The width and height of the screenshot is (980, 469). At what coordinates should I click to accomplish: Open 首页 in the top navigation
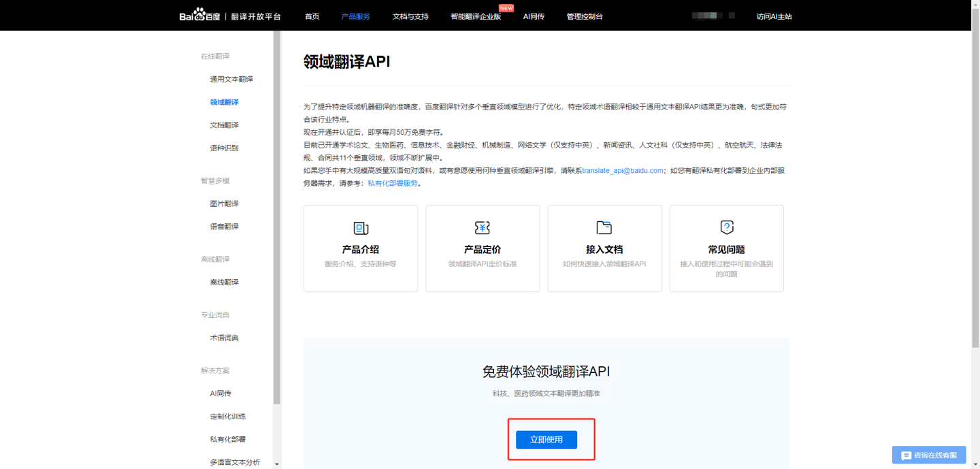pos(312,16)
